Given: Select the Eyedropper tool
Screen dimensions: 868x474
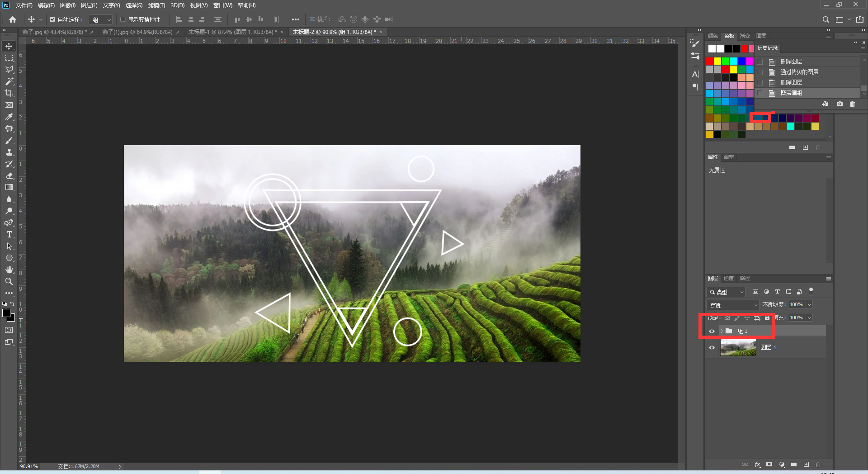Looking at the screenshot, I should coord(9,117).
